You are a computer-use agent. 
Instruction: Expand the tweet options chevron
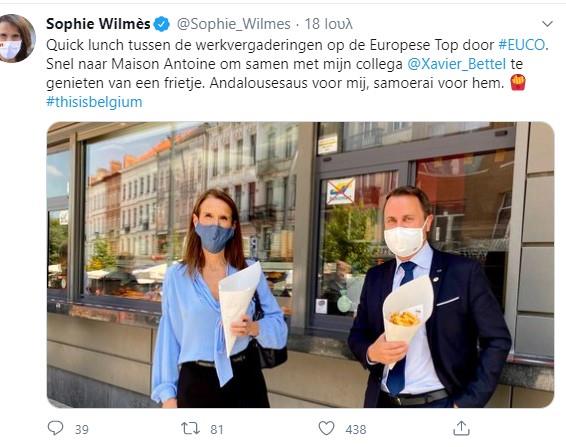[x=548, y=24]
